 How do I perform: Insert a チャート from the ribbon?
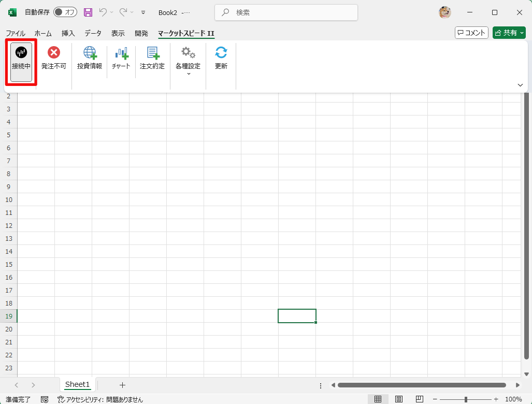coord(121,53)
